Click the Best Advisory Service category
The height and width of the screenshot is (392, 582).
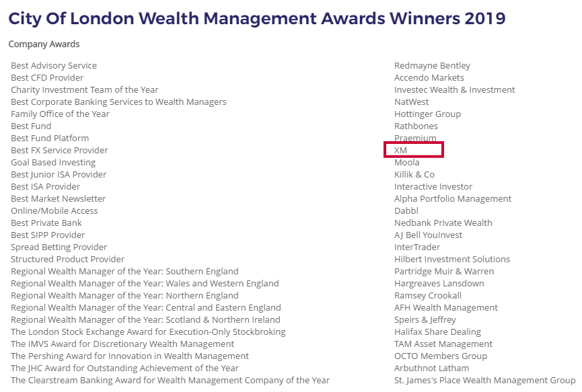point(54,66)
